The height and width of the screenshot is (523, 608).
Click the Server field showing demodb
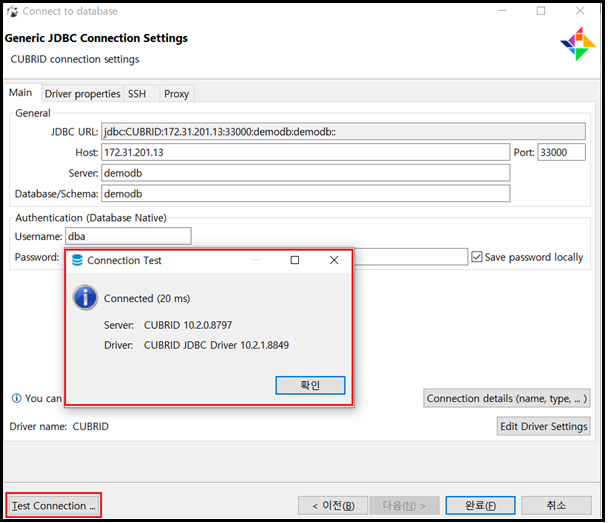tap(306, 173)
